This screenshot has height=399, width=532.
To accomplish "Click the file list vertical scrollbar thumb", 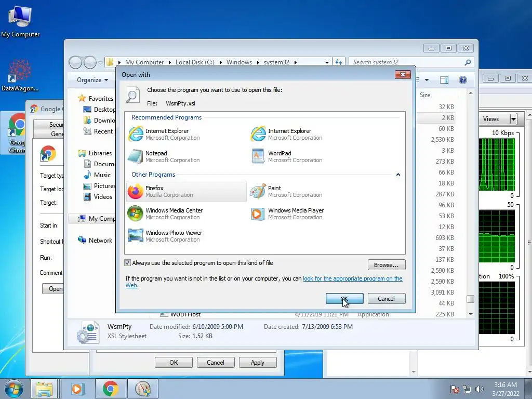I will [470, 299].
